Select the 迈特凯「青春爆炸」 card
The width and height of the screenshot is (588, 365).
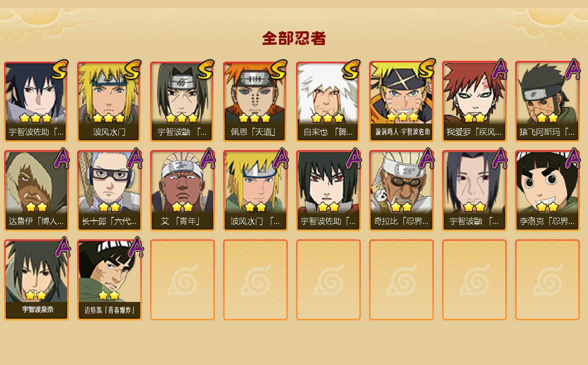109,280
